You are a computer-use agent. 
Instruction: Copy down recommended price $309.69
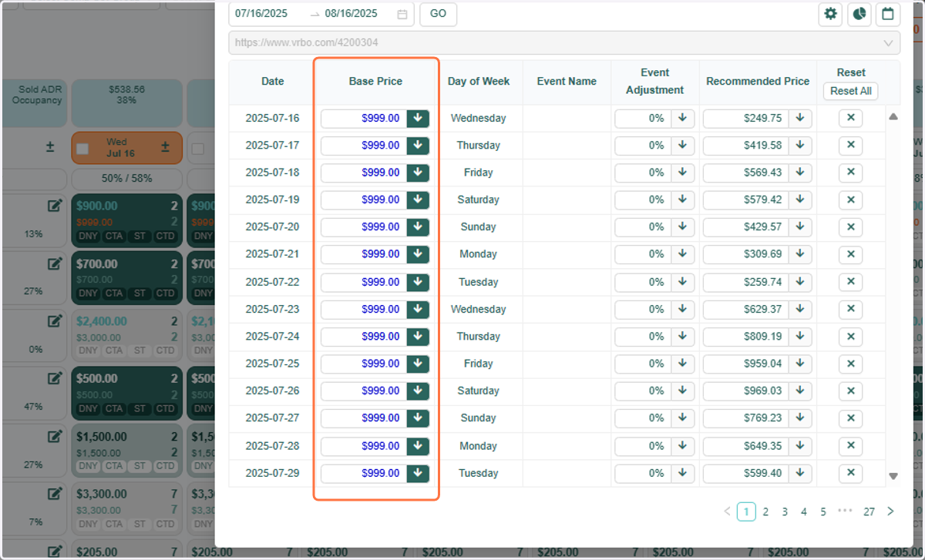pyautogui.click(x=800, y=254)
